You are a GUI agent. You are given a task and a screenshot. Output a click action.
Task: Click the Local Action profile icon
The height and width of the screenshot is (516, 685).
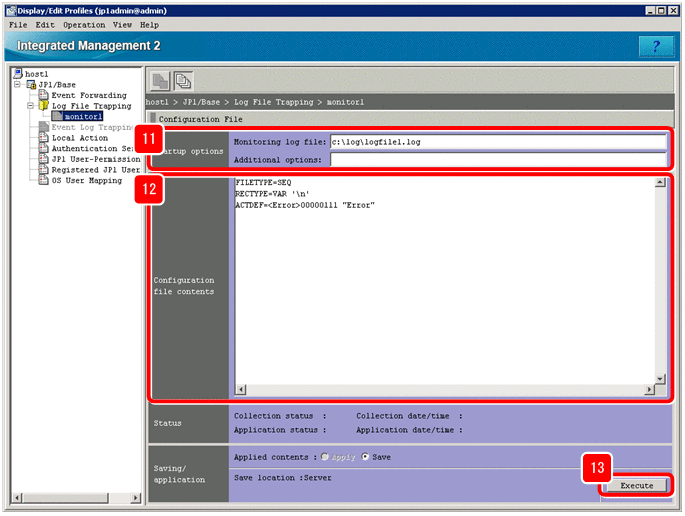pos(43,138)
